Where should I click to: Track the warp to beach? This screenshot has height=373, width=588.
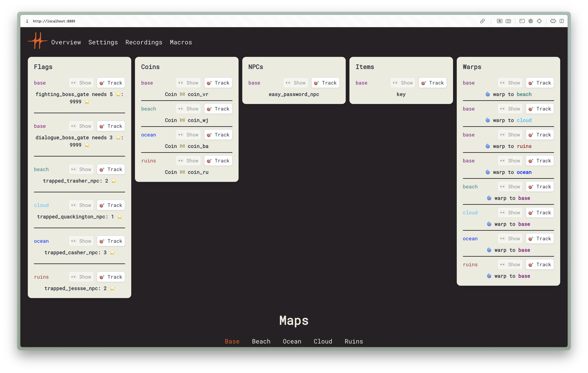[540, 83]
